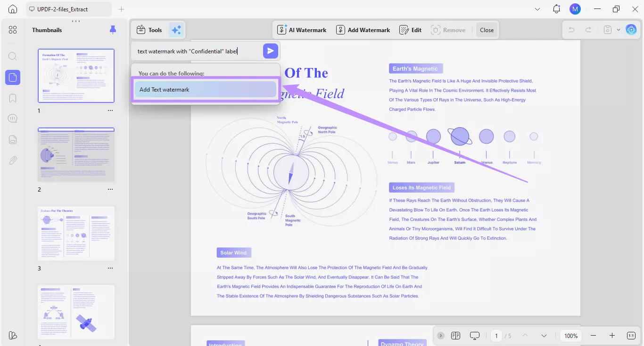The height and width of the screenshot is (346, 644).
Task: Open the notifications bell
Action: [x=557, y=9]
